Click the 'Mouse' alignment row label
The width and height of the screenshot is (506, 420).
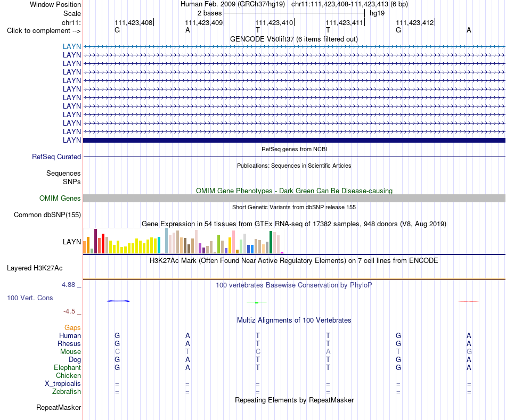(70, 352)
